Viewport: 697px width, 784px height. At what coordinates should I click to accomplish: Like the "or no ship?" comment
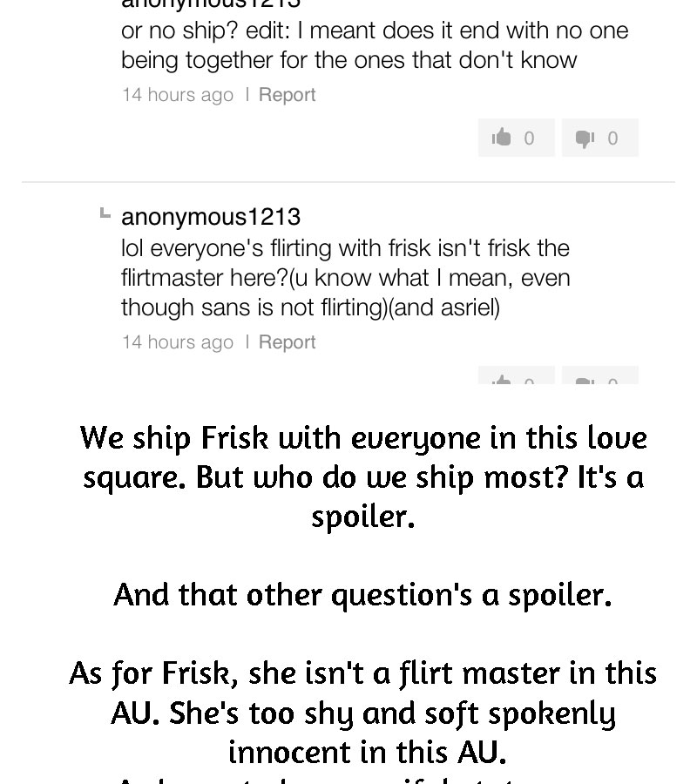(x=516, y=138)
